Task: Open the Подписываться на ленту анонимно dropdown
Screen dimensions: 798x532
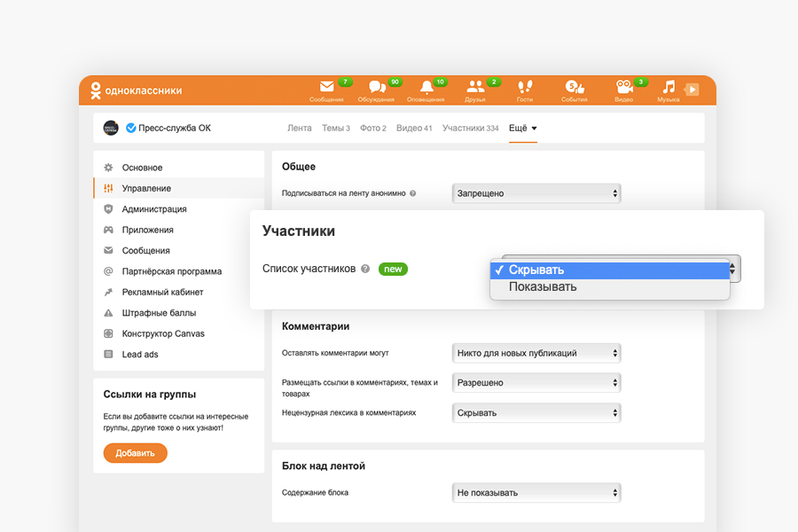Action: [x=536, y=193]
